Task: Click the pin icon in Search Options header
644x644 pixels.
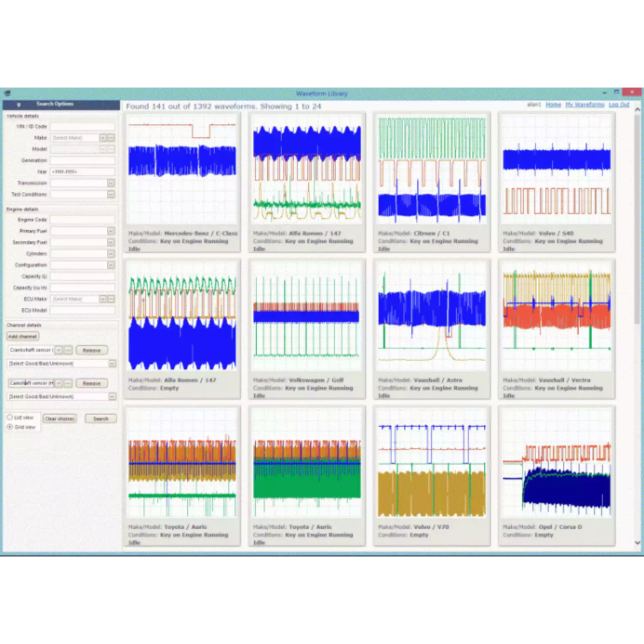Action: 18,104
